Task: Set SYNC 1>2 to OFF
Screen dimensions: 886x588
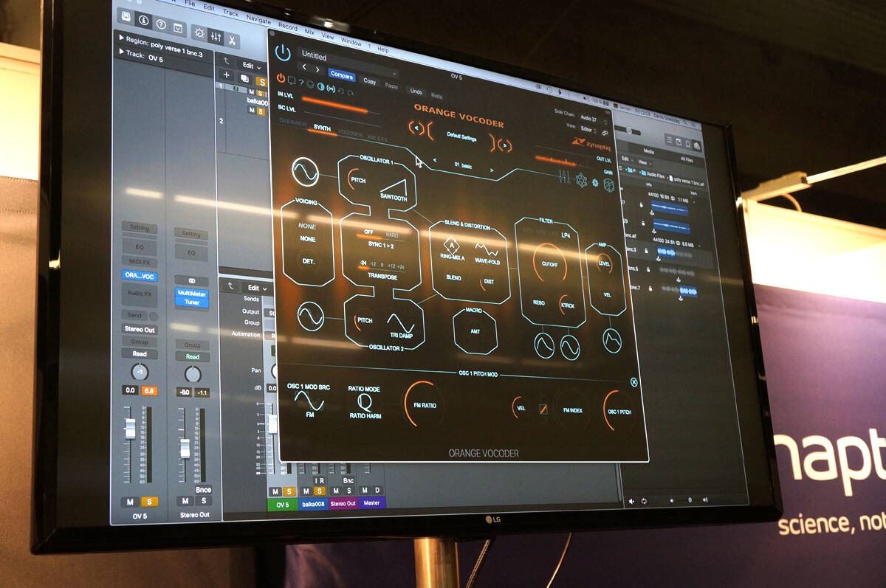Action: pyautogui.click(x=368, y=232)
